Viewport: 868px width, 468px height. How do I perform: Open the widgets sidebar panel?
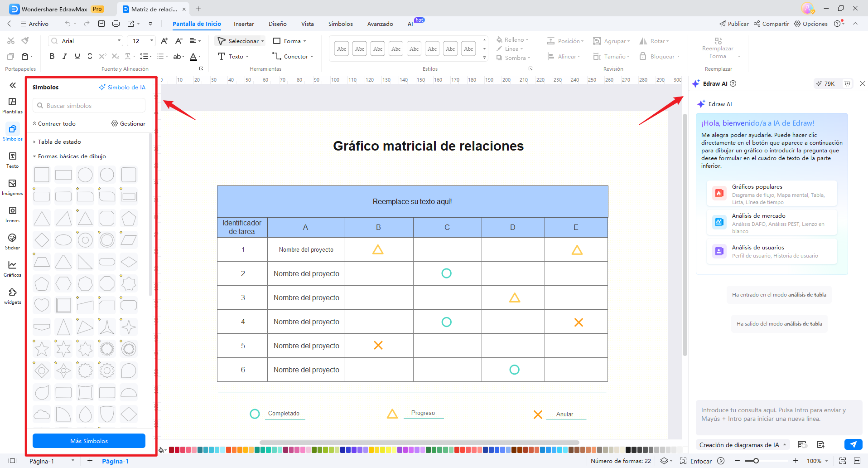[12, 296]
